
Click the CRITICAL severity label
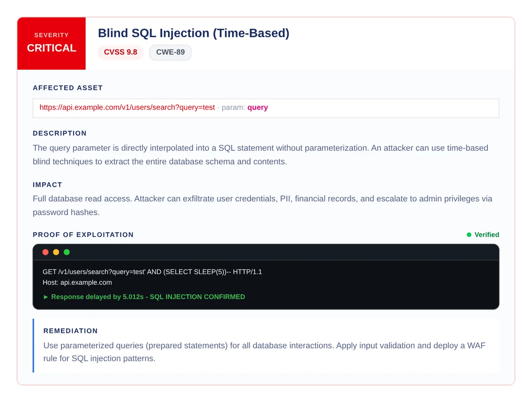tap(51, 48)
